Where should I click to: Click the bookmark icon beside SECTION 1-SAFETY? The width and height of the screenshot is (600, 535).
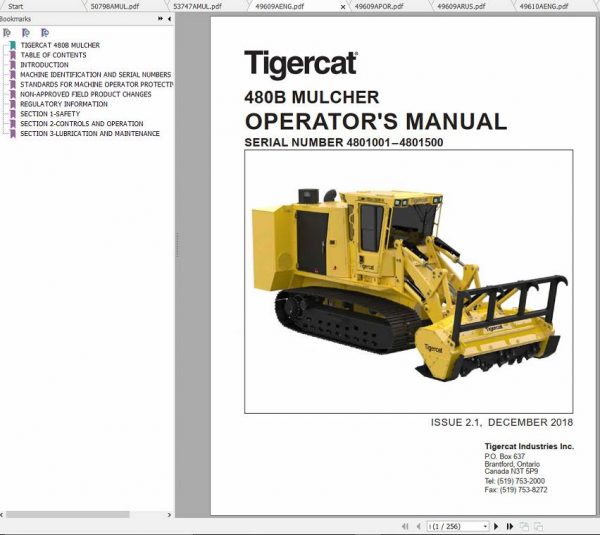pos(13,114)
